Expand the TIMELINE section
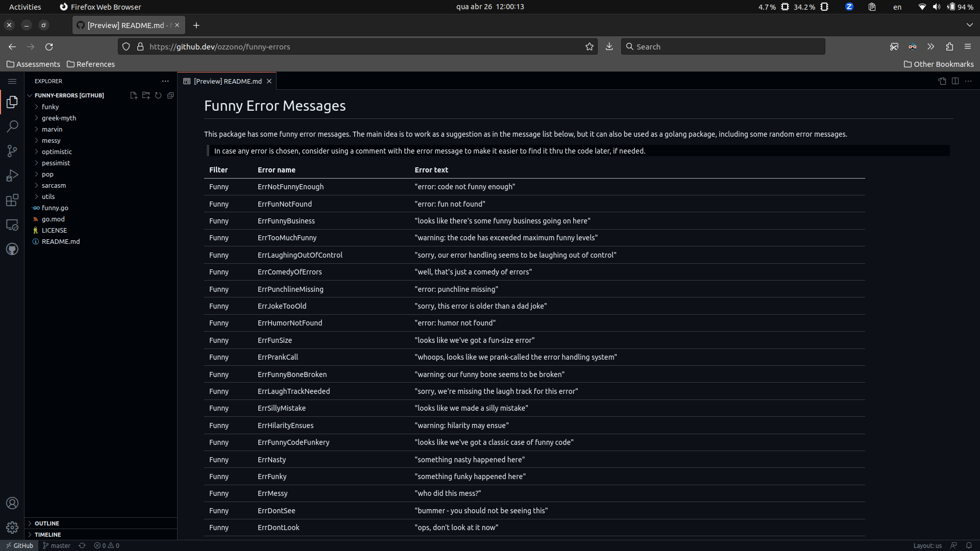 tap(101, 535)
